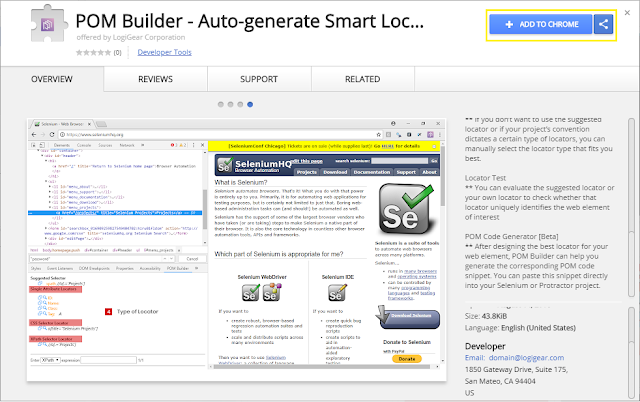640x402 pixels.
Task: Click the fourth, highlighted blue carousel dot
Action: coord(250,104)
